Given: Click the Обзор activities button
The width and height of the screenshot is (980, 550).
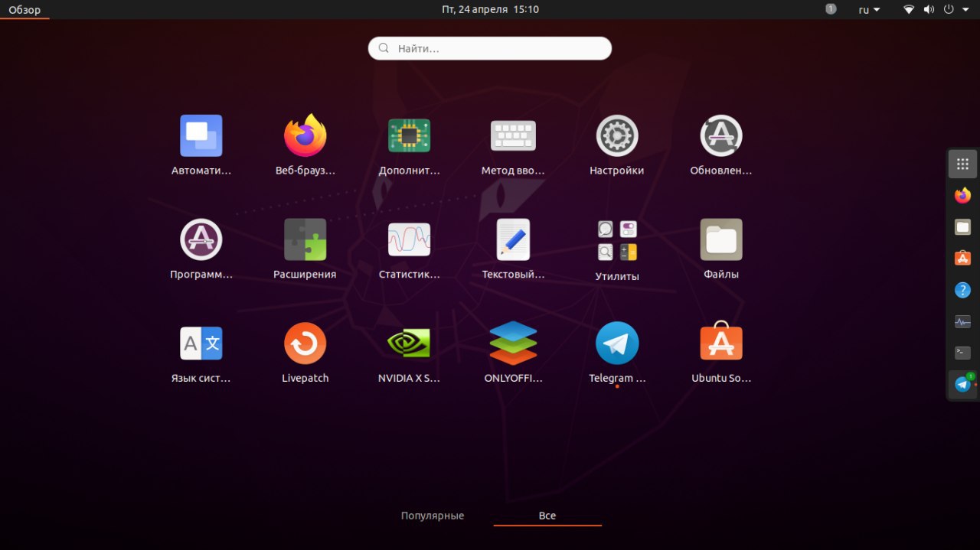Looking at the screenshot, I should pyautogui.click(x=24, y=10).
